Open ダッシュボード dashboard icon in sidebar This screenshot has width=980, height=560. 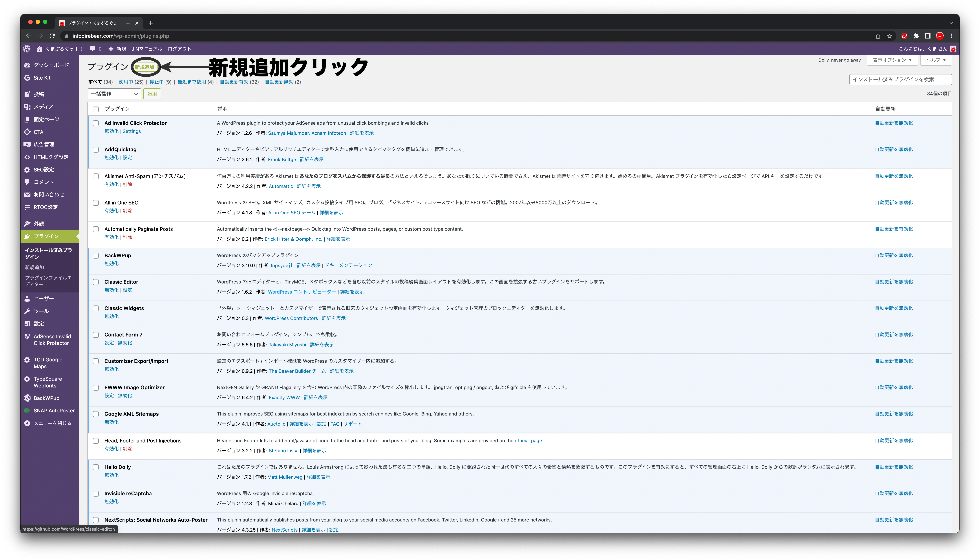[27, 65]
